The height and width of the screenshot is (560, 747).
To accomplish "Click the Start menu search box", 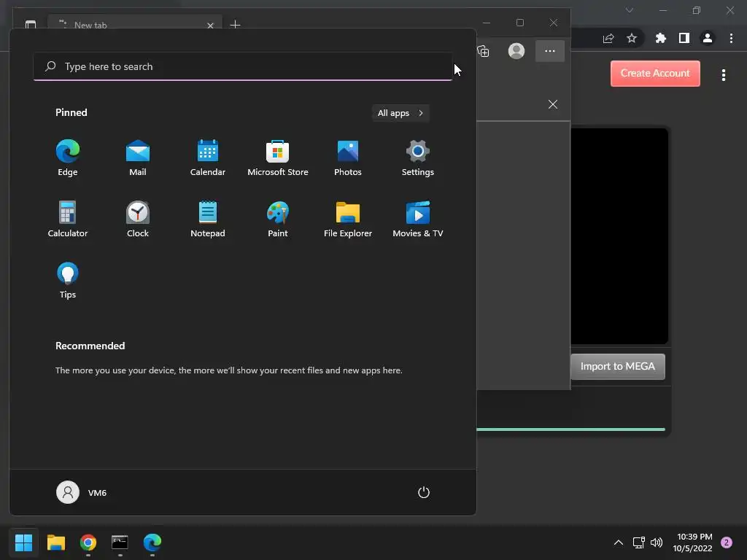I will [x=243, y=66].
